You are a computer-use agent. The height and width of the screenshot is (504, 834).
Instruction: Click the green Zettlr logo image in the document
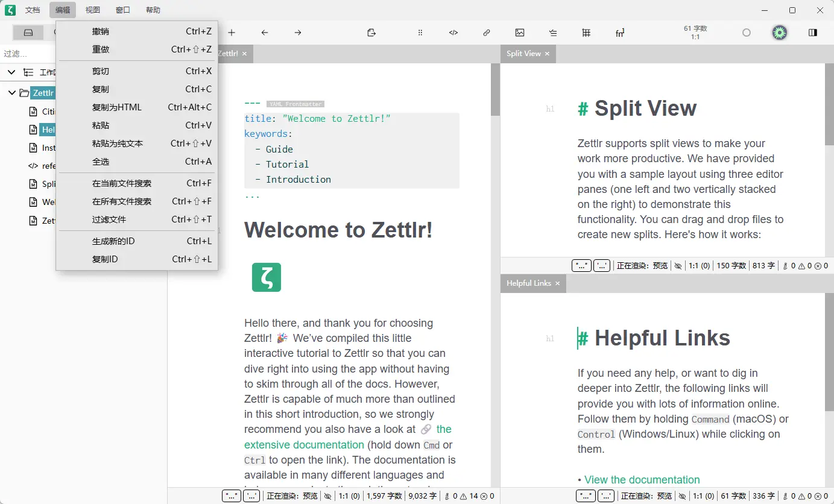click(x=267, y=277)
